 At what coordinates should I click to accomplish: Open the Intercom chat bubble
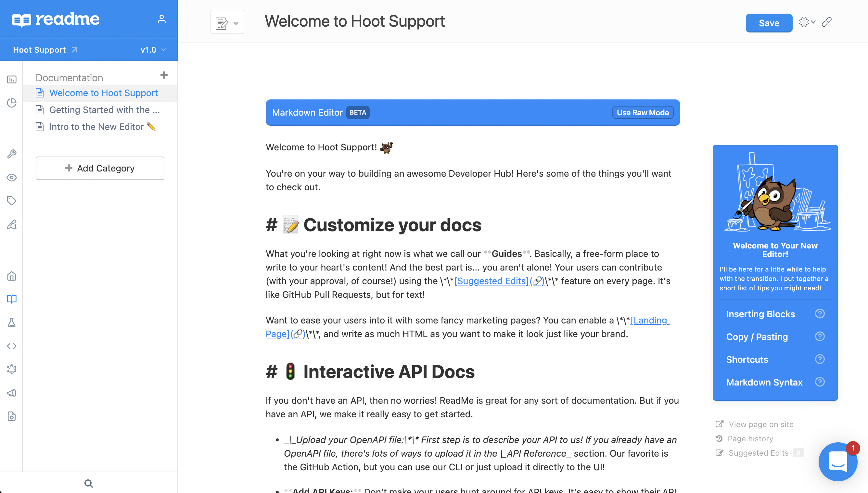click(x=838, y=461)
